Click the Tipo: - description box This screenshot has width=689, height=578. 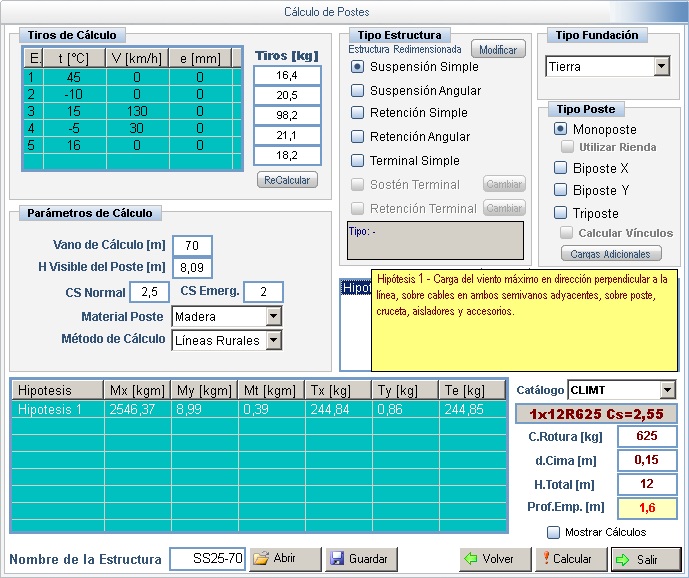435,240
